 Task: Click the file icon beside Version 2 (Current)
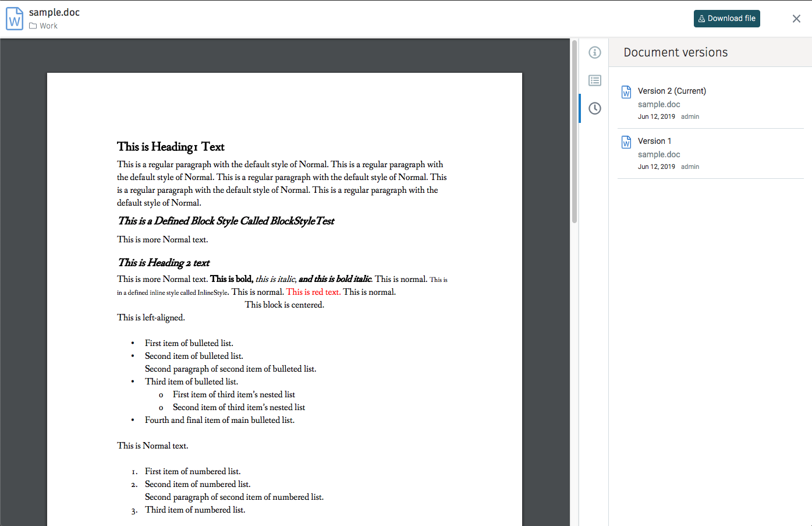[x=626, y=91]
